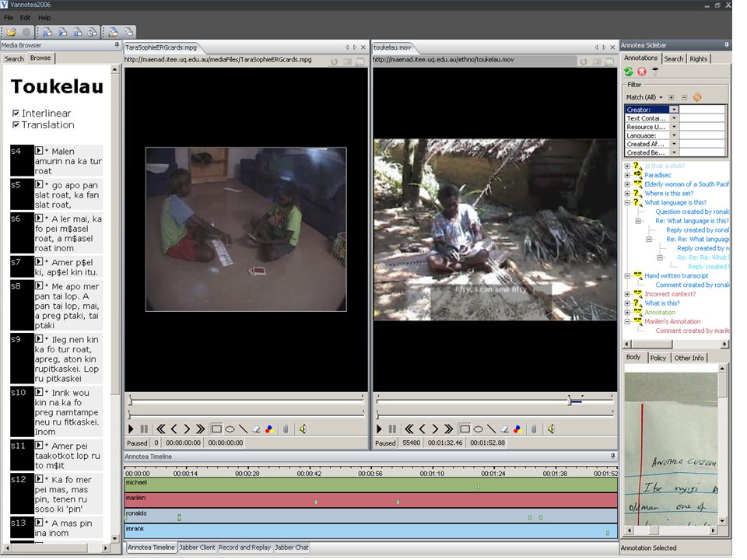Play segment s7 Amer p$el

[39, 261]
